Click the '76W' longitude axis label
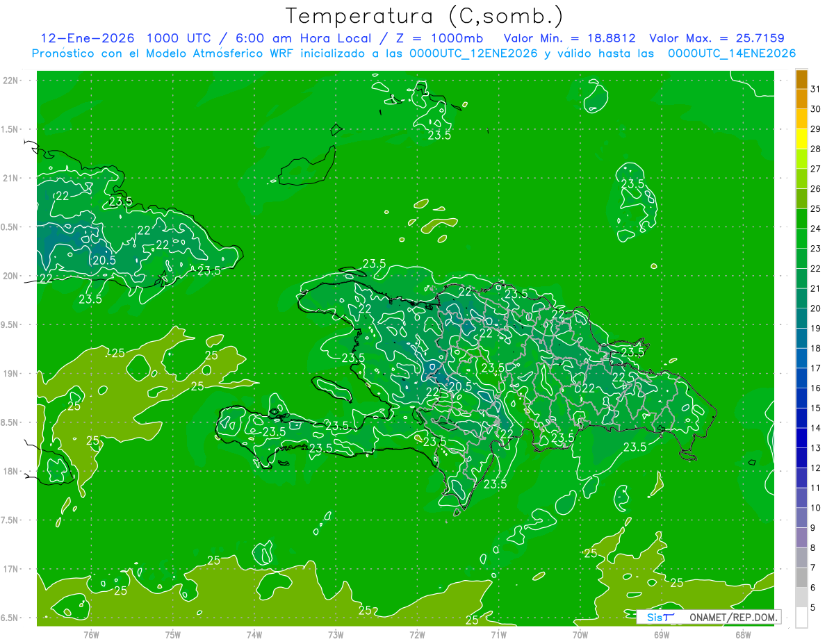The height and width of the screenshot is (644, 834). coord(91,634)
